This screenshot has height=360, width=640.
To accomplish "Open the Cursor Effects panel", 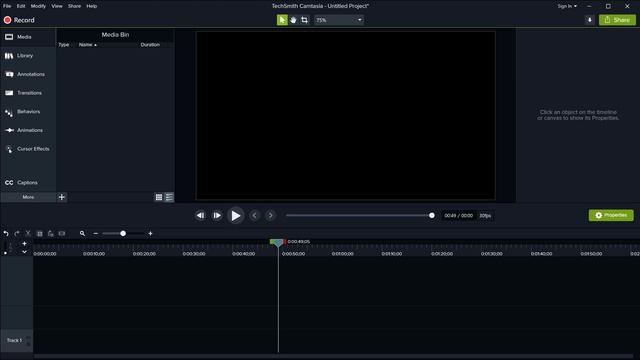I will (x=28, y=149).
